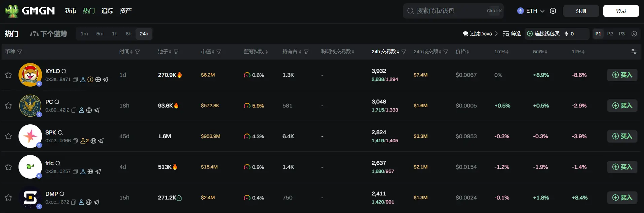
Task: Star the KYLO token as favorite
Action: click(x=8, y=75)
